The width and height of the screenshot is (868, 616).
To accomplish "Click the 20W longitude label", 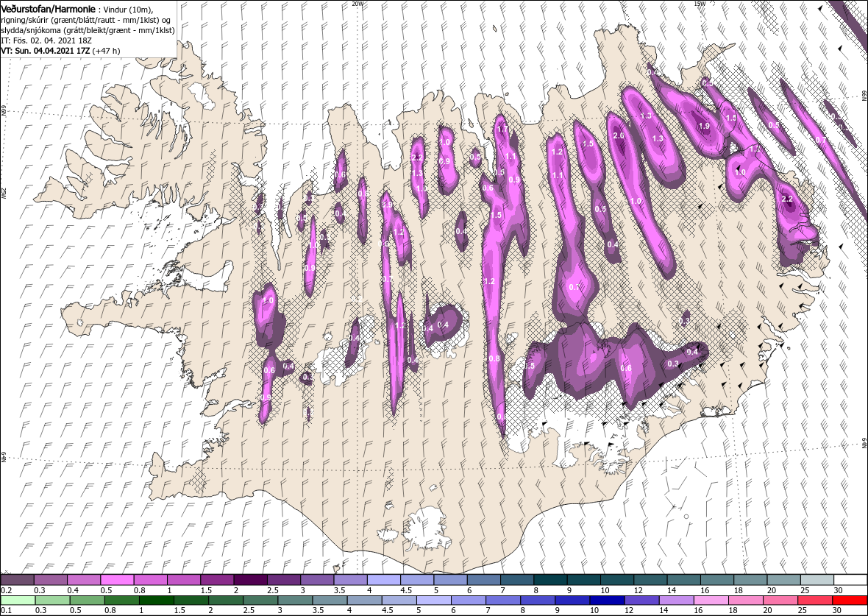I will [x=357, y=4].
